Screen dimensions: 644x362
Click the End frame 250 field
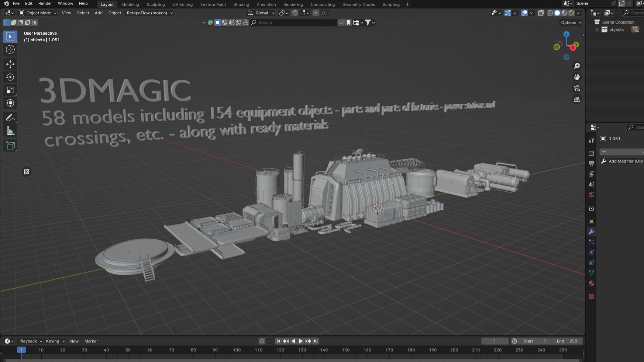click(x=568, y=341)
